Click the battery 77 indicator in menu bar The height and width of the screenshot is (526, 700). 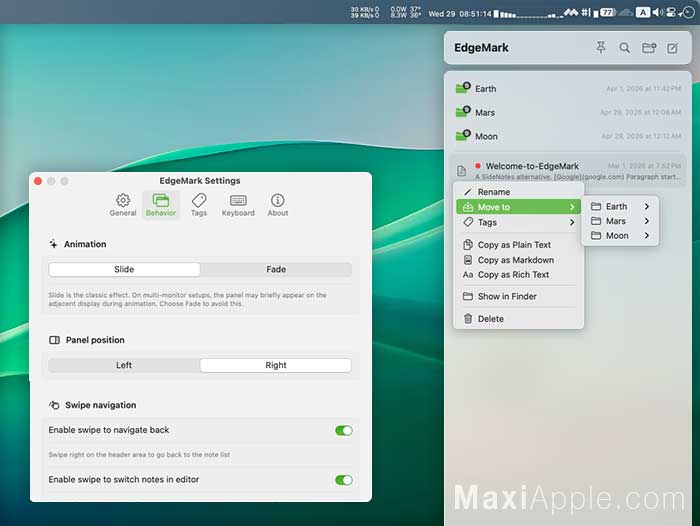(x=606, y=13)
